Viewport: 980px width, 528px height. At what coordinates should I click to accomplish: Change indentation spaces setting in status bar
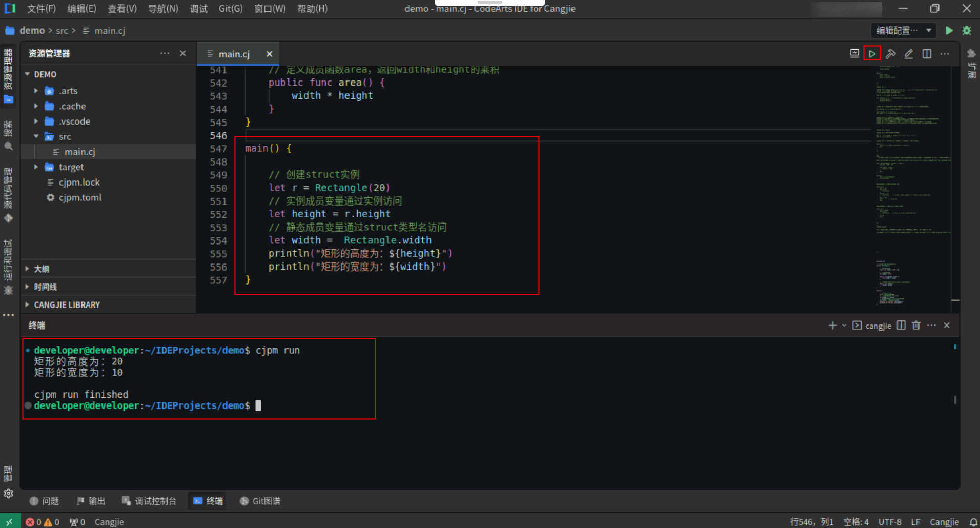tap(856, 522)
